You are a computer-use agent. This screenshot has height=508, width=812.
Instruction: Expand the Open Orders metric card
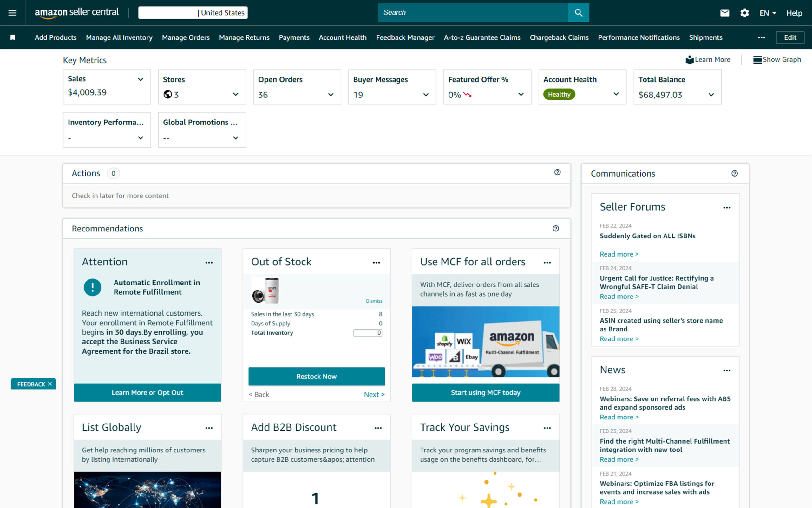pos(331,95)
